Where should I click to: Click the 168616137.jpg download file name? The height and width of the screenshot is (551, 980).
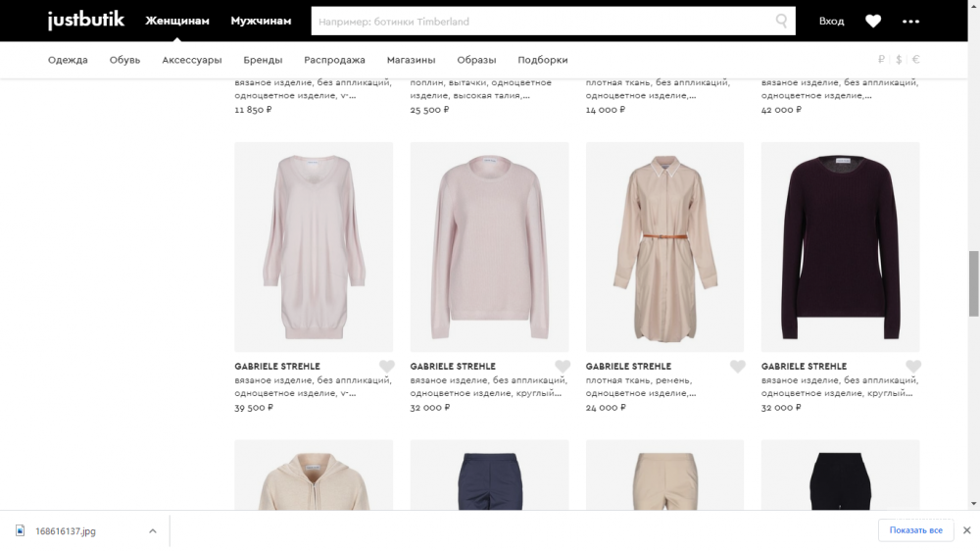(x=66, y=531)
